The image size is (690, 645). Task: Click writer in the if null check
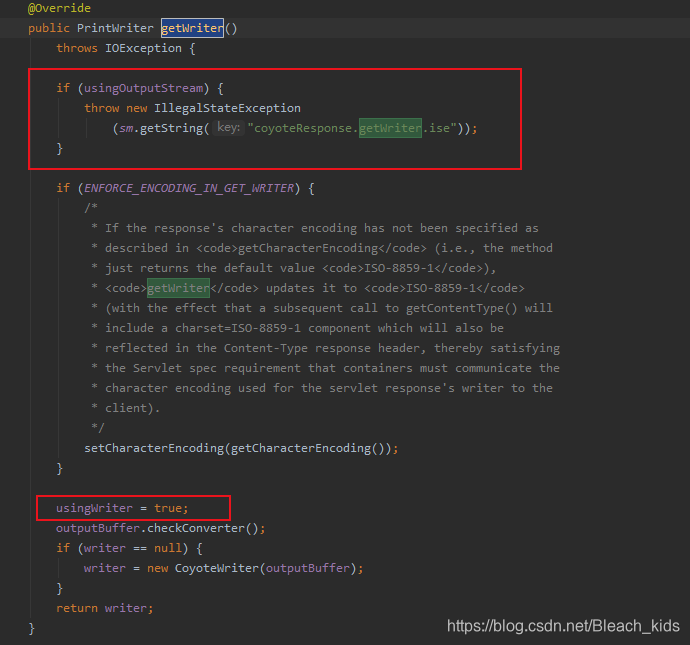click(105, 548)
